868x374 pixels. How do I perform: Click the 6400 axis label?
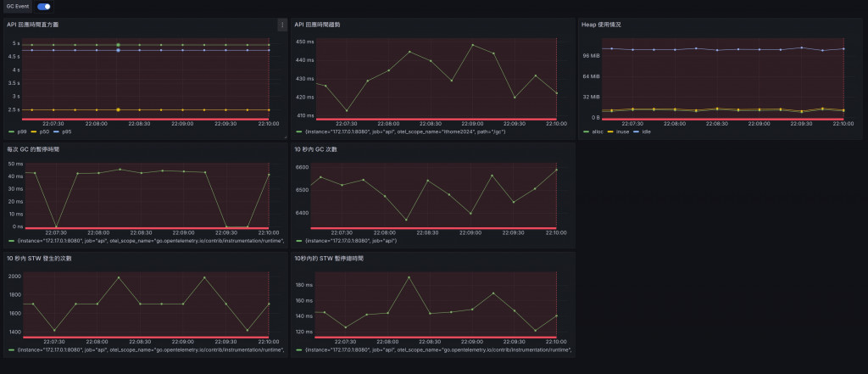pos(302,214)
